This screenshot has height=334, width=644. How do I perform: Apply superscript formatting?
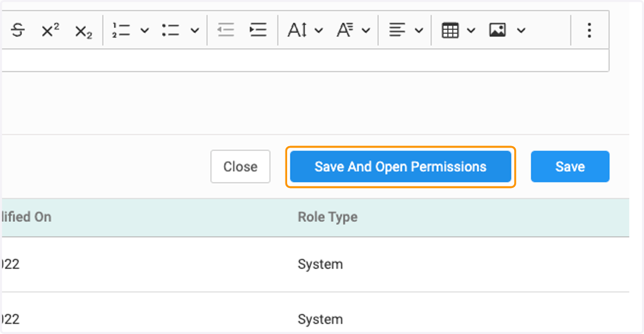pyautogui.click(x=50, y=31)
